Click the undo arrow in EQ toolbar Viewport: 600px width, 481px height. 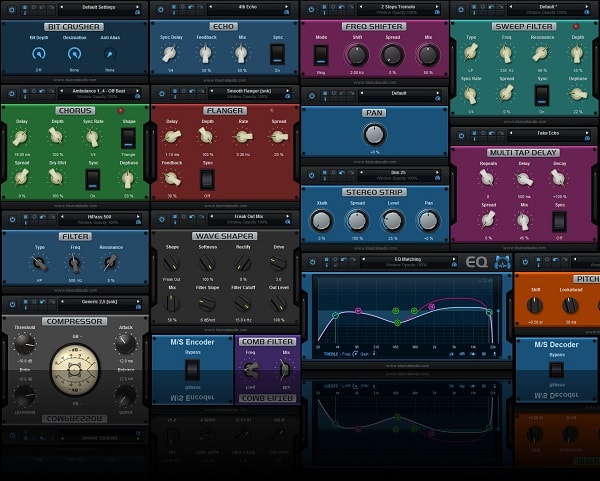[x=344, y=260]
